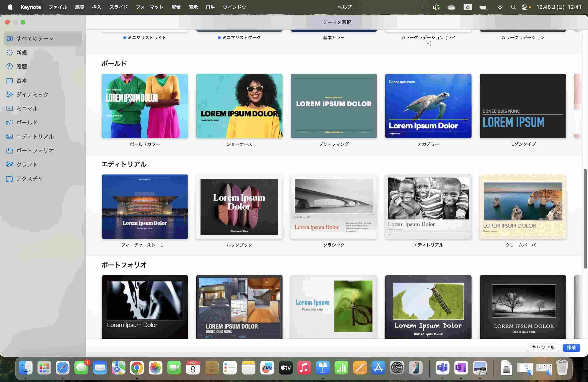Open the Keynote application menu
The width and height of the screenshot is (588, 382).
click(x=31, y=7)
